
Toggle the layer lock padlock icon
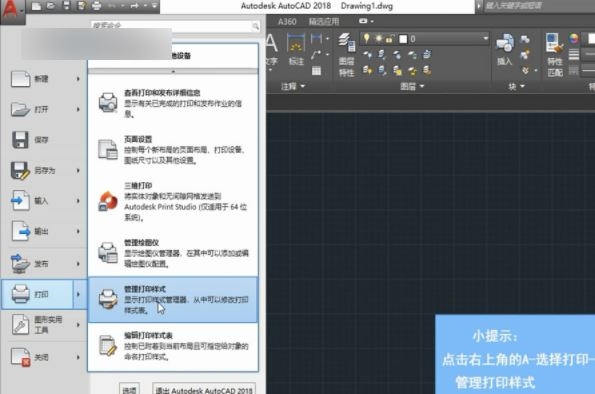389,39
